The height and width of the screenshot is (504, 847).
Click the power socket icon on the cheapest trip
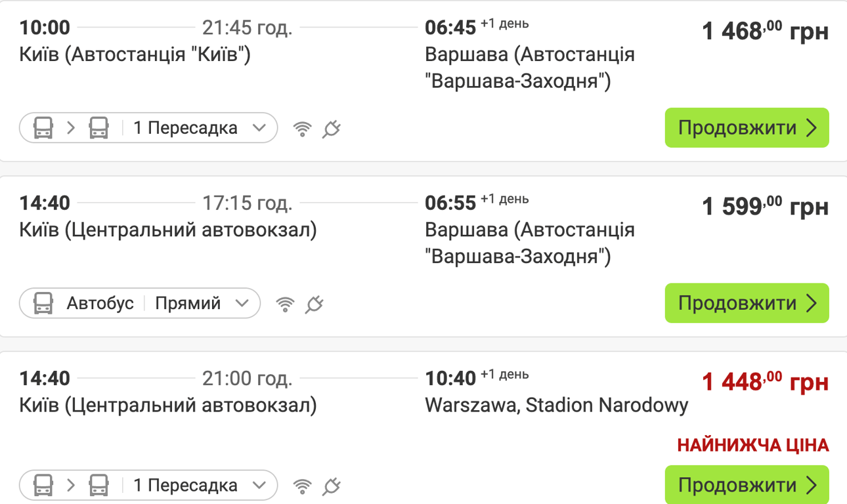pyautogui.click(x=332, y=486)
